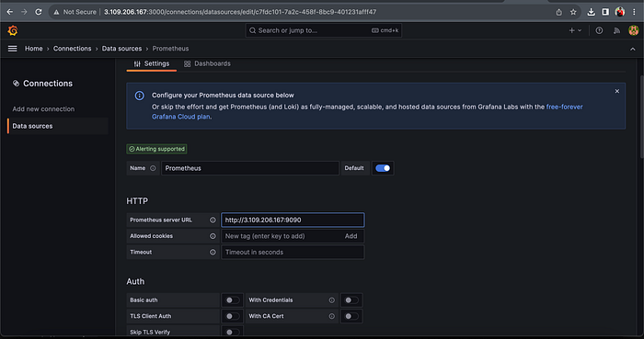Screen dimensions: 644x339
Task: Click the info circle icon in the banner
Action: 140,96
